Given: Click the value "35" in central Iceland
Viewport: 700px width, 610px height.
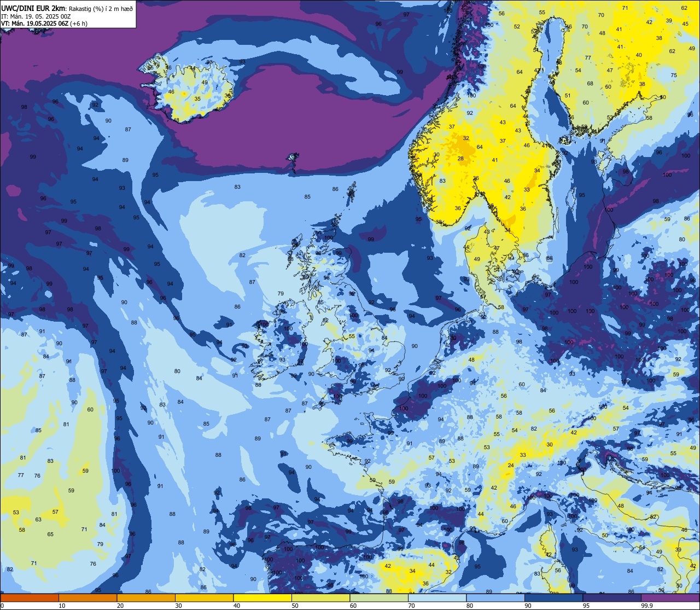Looking at the screenshot, I should coord(197,99).
